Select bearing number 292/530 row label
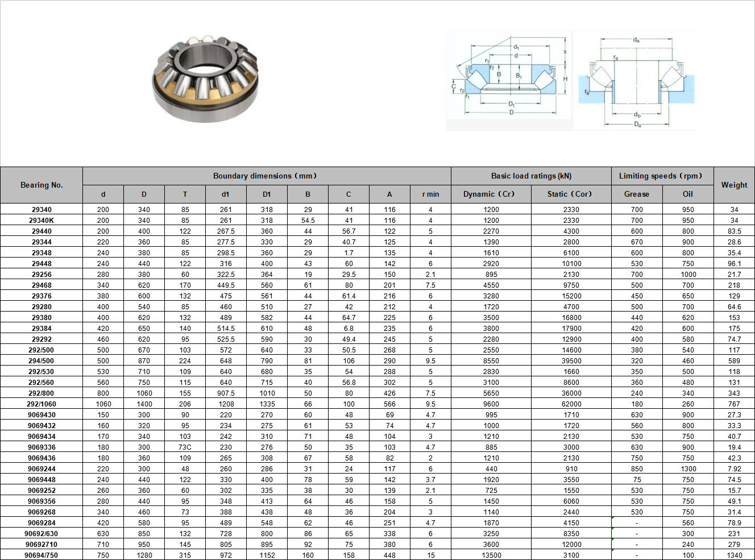Viewport: 755px width, 560px height. click(42, 372)
